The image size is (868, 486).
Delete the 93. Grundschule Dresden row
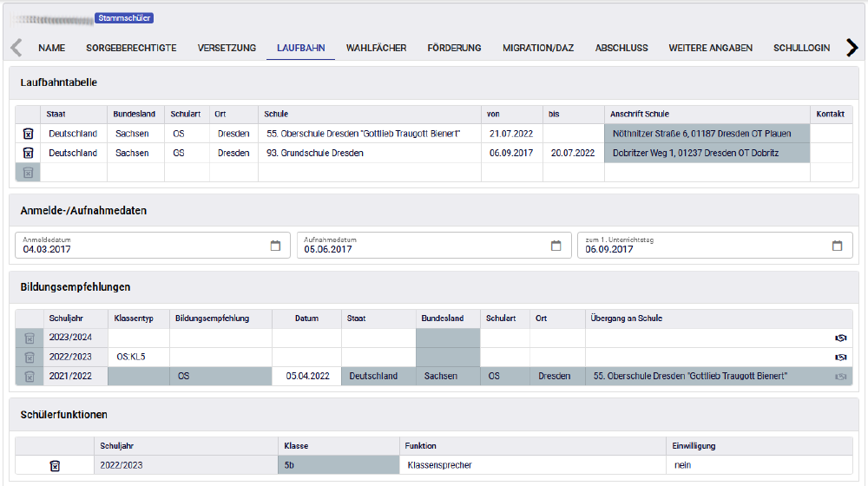click(x=28, y=154)
